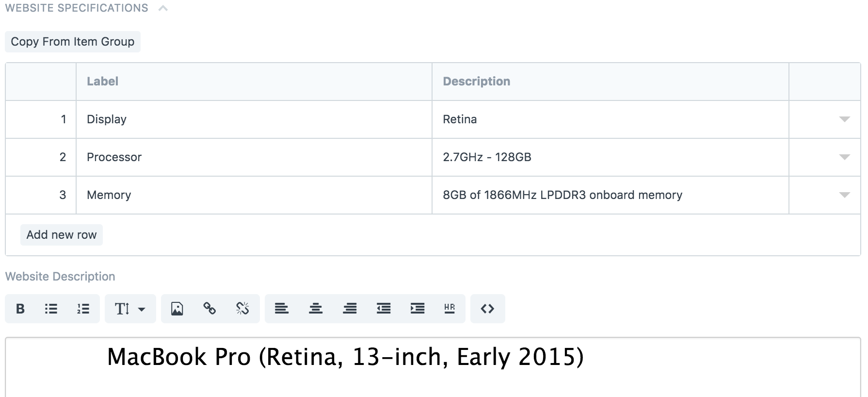The image size is (868, 397).
Task: Open the Memory row dropdown arrow
Action: point(844,195)
